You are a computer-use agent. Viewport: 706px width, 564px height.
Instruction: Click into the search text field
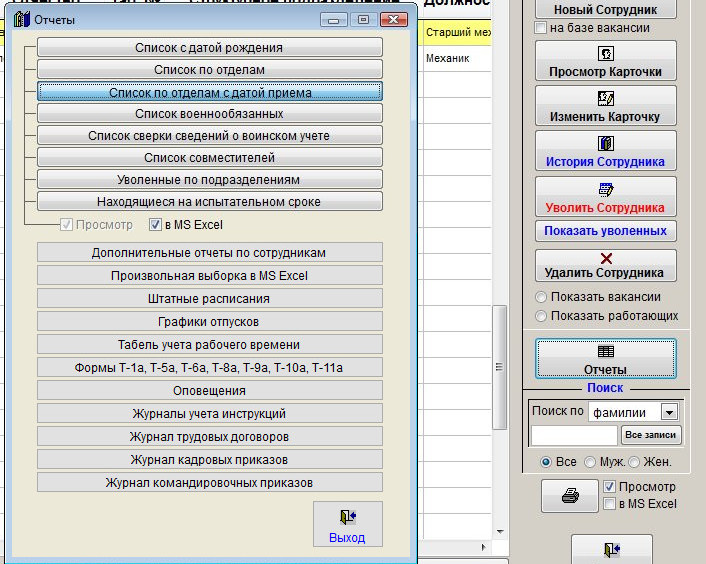(x=574, y=435)
